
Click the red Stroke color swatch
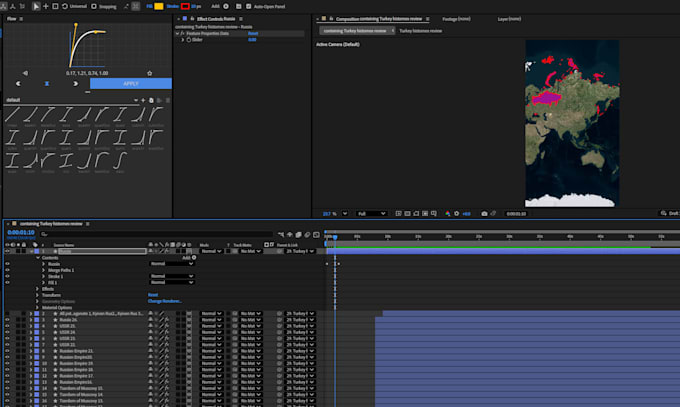click(185, 7)
